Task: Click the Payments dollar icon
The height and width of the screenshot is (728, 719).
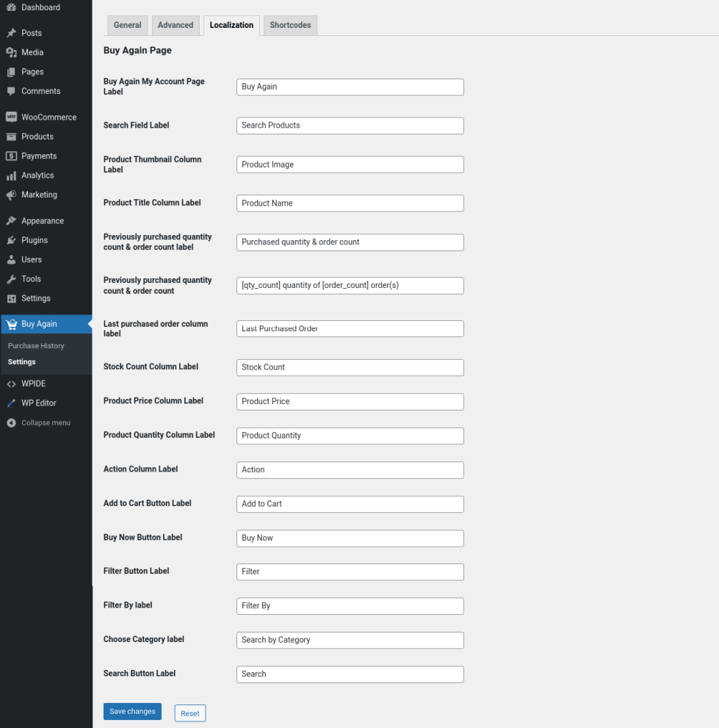Action: tap(11, 156)
